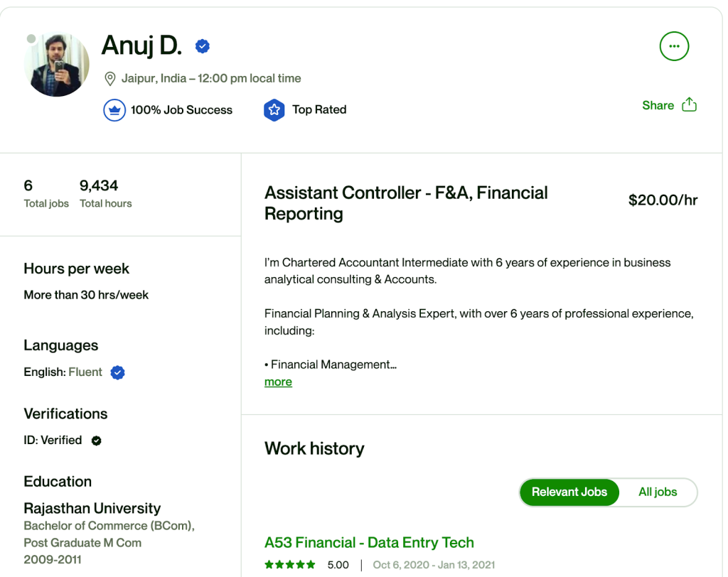Click the Rajasthan University education entry
The width and height of the screenshot is (728, 577).
click(92, 509)
